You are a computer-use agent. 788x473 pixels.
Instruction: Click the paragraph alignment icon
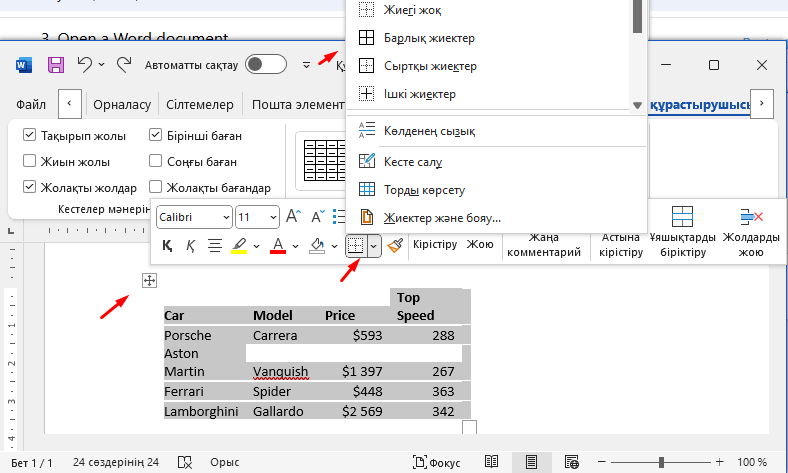tap(215, 246)
